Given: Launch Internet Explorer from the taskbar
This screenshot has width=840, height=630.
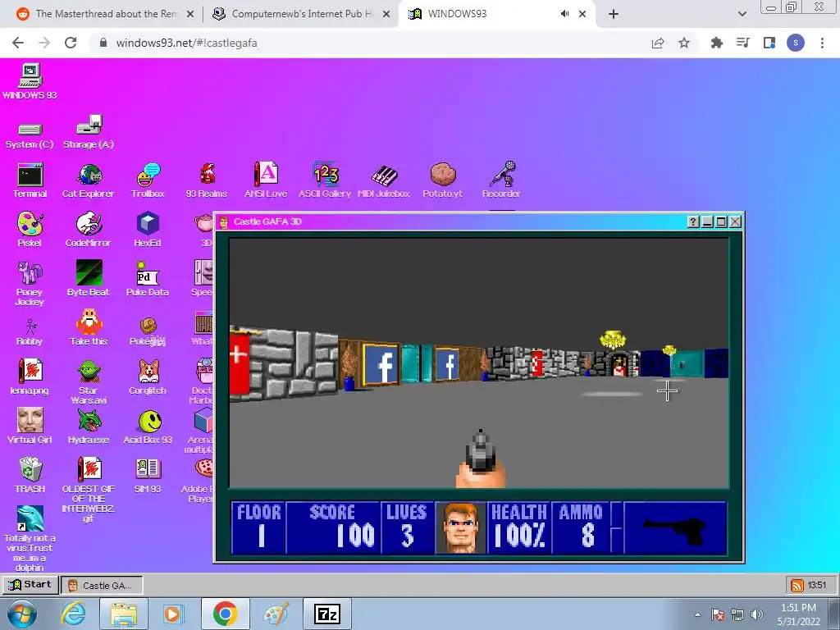Looking at the screenshot, I should pyautogui.click(x=73, y=614).
